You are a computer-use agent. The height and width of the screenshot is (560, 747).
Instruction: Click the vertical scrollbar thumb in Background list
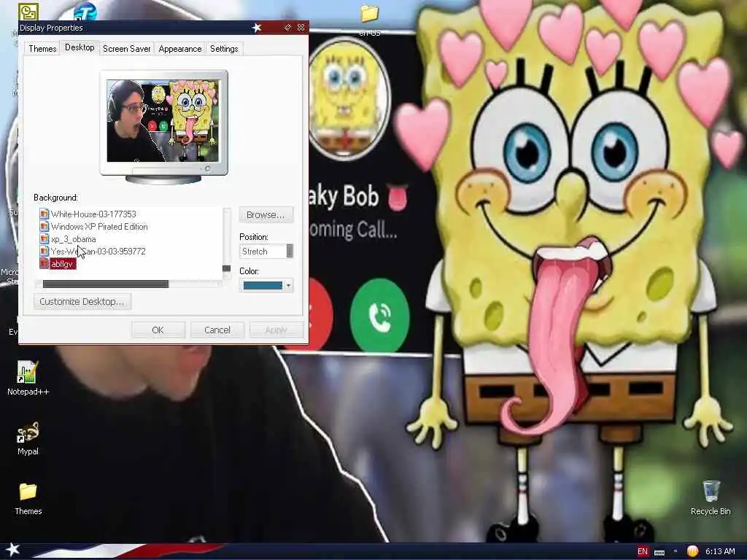(x=227, y=268)
